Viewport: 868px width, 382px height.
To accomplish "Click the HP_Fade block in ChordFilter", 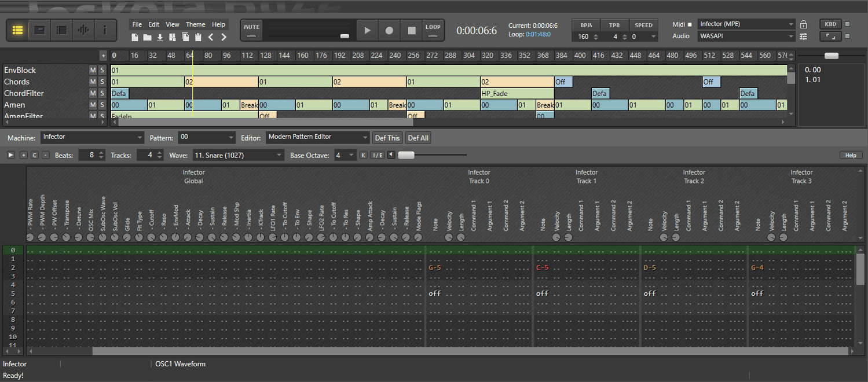I will pyautogui.click(x=517, y=93).
